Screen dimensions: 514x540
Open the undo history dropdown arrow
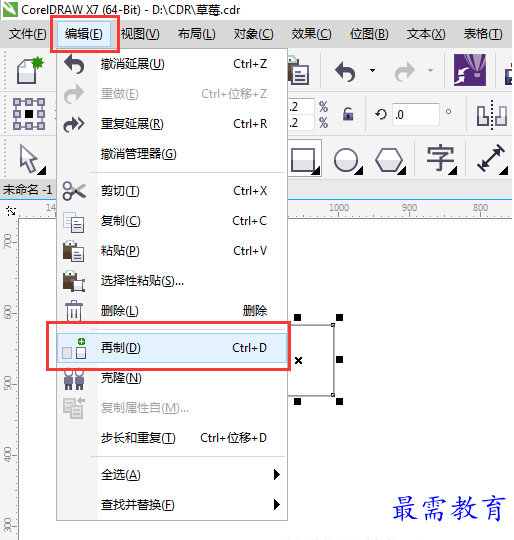(x=372, y=71)
